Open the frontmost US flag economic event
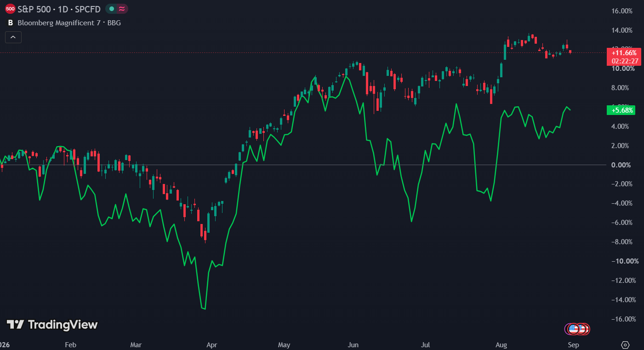This screenshot has height=350, width=644. click(574, 329)
